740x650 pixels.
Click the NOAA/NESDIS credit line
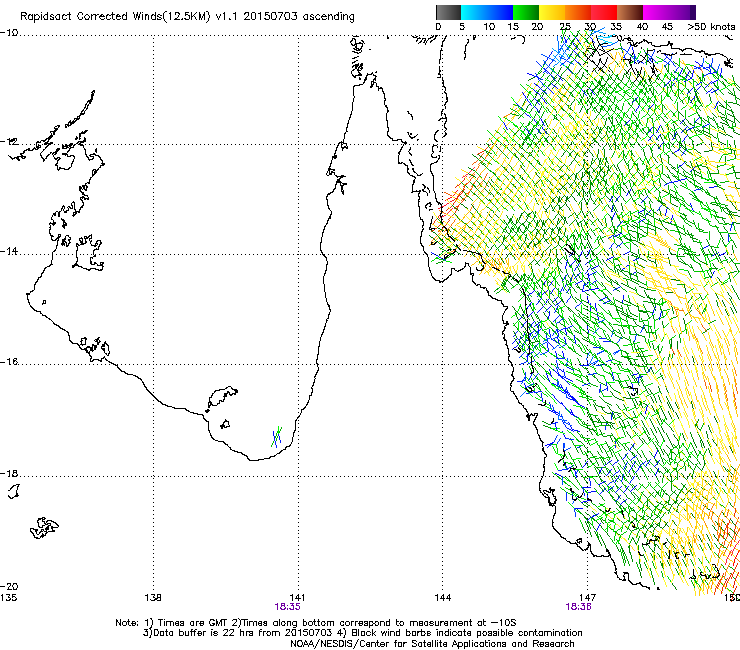point(432,644)
